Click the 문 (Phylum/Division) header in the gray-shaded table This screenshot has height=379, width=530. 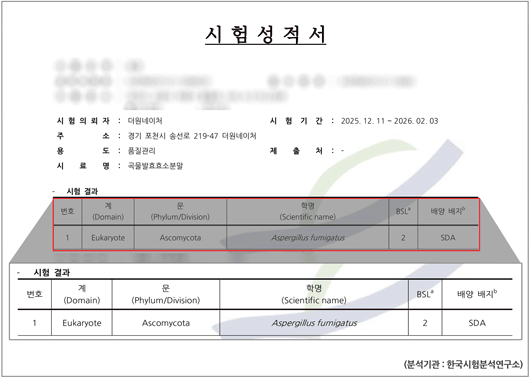(x=180, y=211)
